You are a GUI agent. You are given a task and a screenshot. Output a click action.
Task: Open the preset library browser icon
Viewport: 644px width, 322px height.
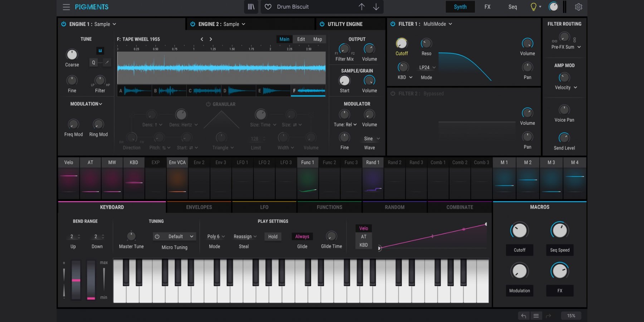coord(251,7)
